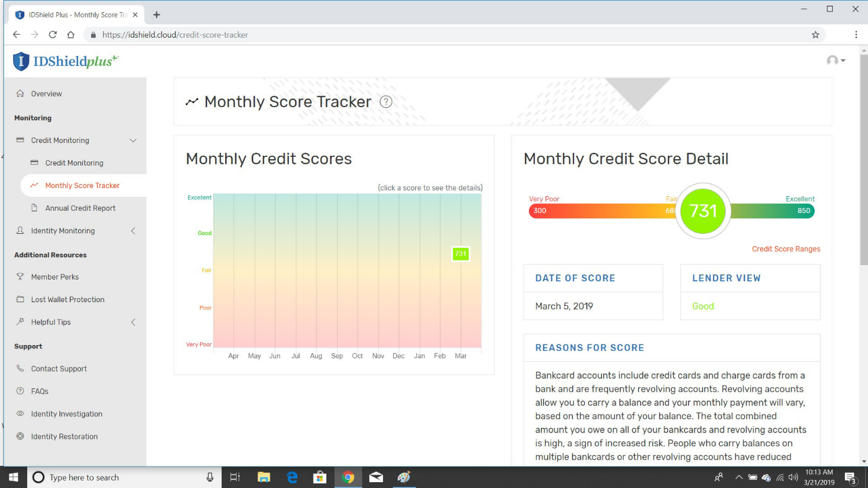This screenshot has height=488, width=868.
Task: Click the person icon beside Identity Monitoring
Action: click(x=20, y=230)
